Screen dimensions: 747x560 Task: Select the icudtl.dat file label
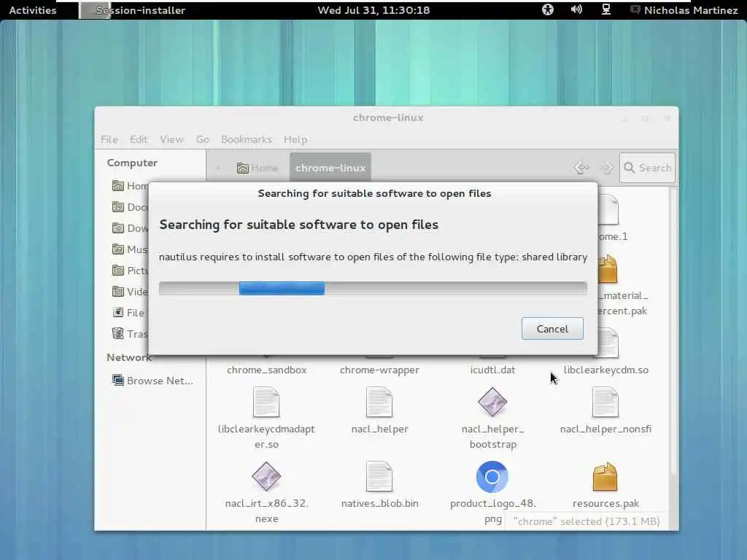coord(492,370)
